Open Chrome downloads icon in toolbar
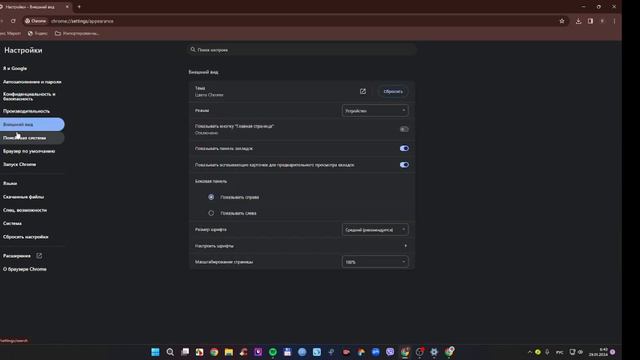The height and width of the screenshot is (360, 640). tap(578, 21)
